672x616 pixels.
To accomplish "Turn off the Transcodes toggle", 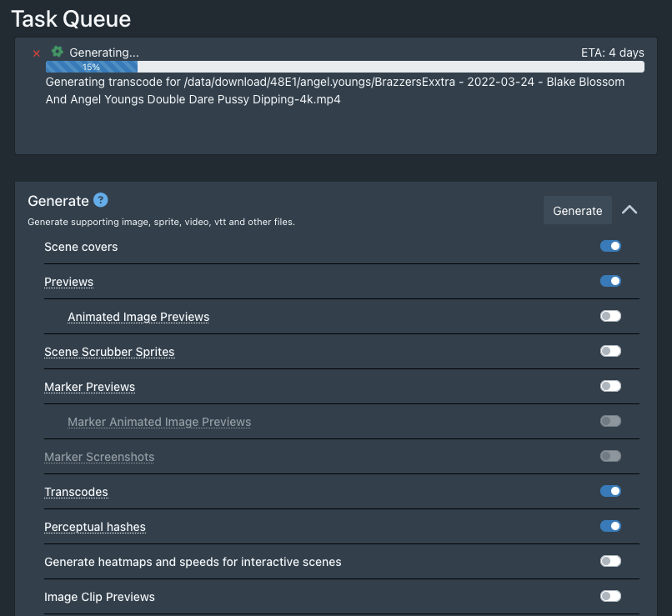I will 610,491.
